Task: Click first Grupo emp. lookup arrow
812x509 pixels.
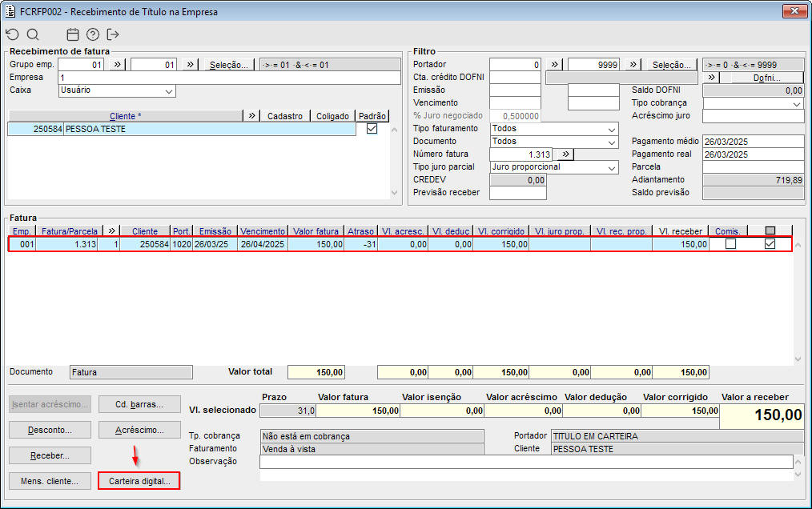Action: 118,65
